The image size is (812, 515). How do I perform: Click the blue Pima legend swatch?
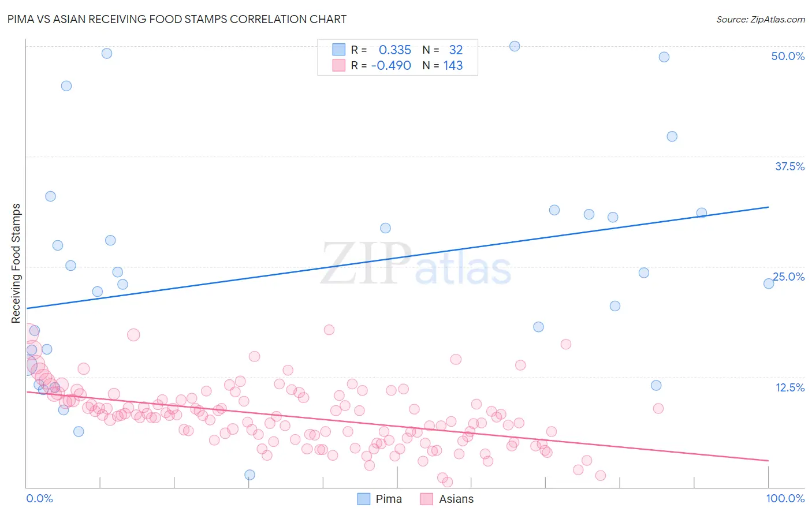[363, 499]
